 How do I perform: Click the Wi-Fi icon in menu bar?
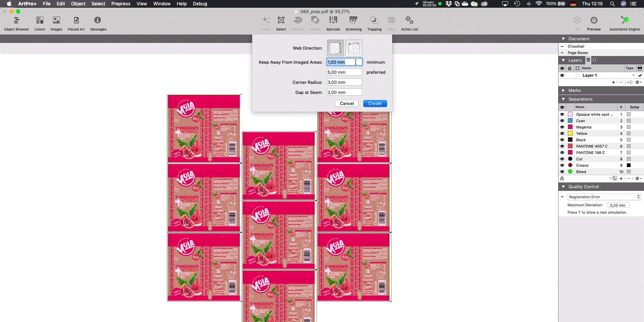539,4
